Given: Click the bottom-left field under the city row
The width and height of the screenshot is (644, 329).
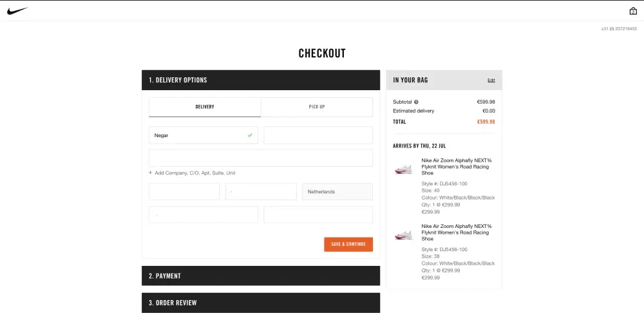Looking at the screenshot, I should click(x=204, y=214).
